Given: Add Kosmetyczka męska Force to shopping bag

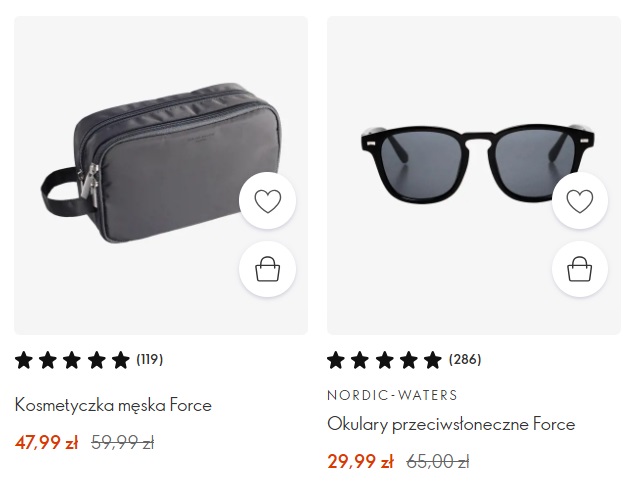Looking at the screenshot, I should tap(268, 269).
